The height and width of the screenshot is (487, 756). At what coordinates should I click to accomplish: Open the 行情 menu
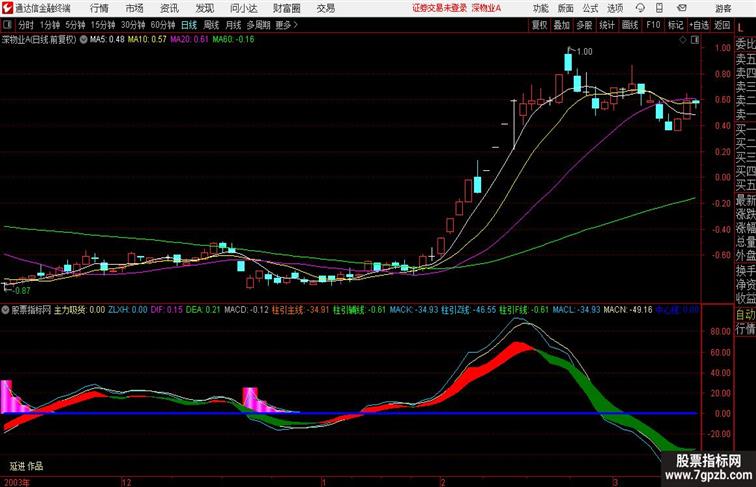[x=99, y=8]
